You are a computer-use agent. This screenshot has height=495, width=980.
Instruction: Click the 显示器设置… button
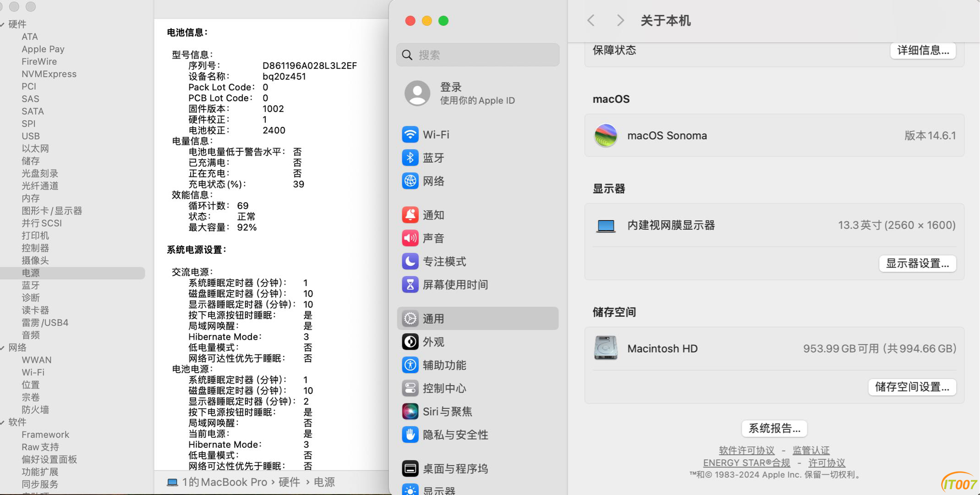click(x=917, y=264)
